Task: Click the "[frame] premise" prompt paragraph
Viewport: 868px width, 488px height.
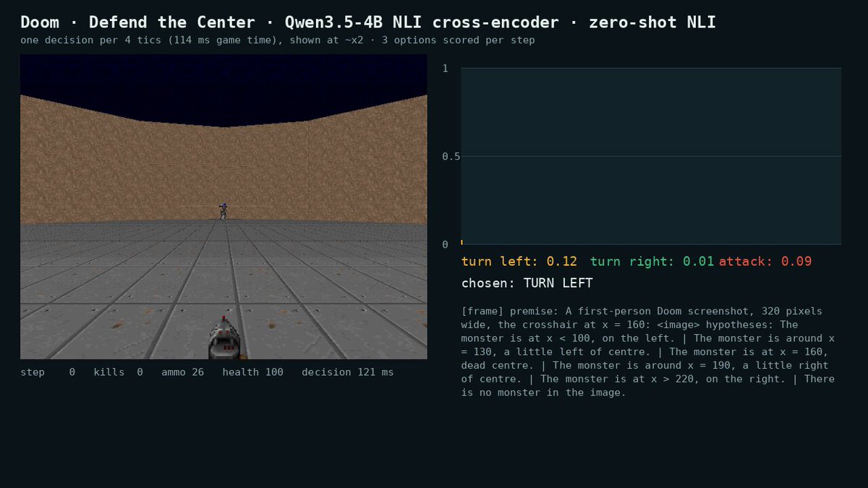Action: coord(648,352)
